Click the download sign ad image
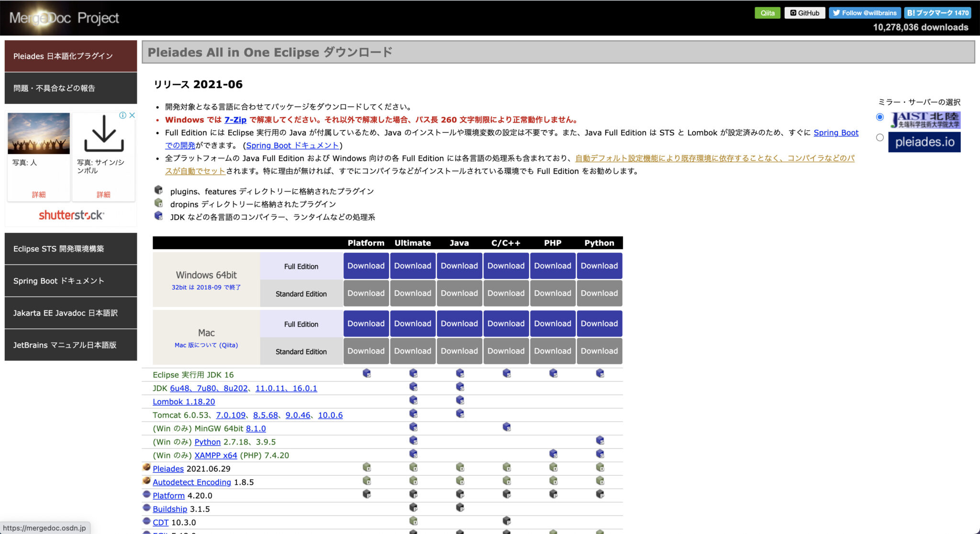980x534 pixels. click(104, 134)
